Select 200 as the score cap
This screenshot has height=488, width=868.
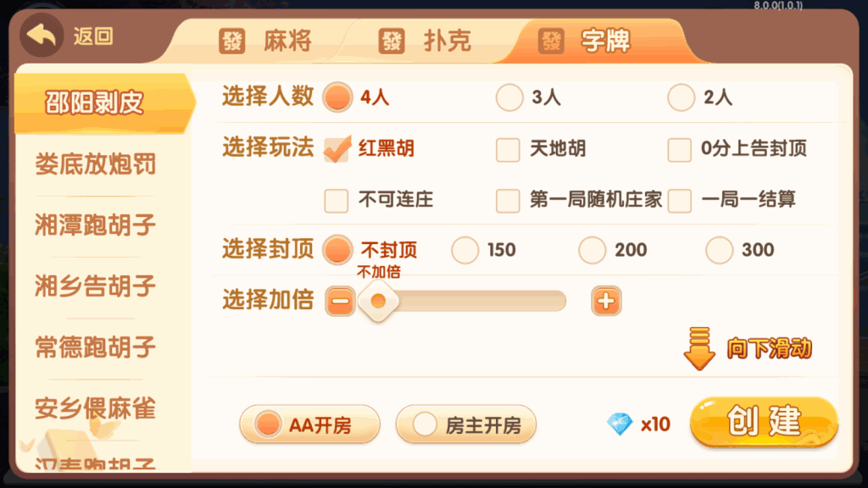593,251
